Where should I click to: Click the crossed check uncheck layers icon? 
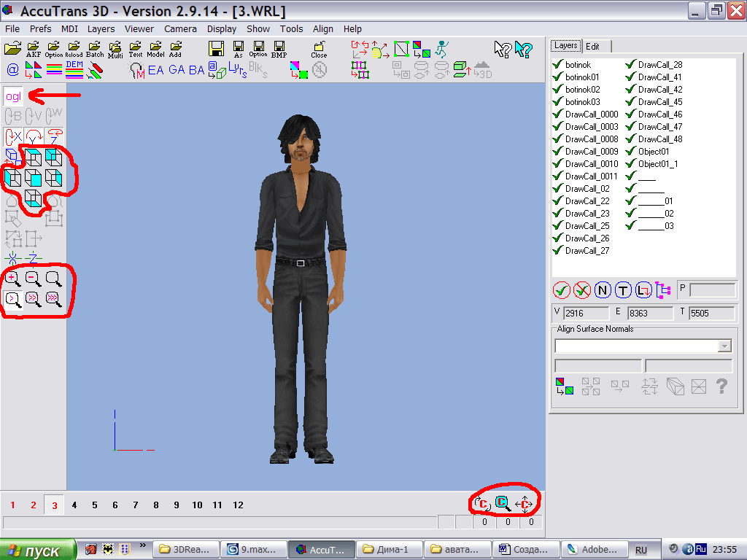click(581, 290)
